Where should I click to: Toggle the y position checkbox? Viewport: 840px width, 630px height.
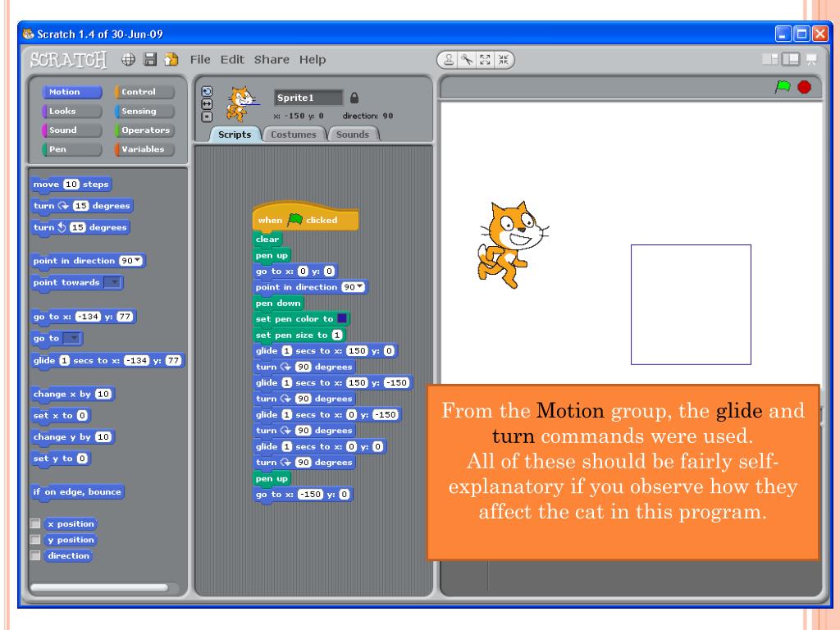click(35, 540)
